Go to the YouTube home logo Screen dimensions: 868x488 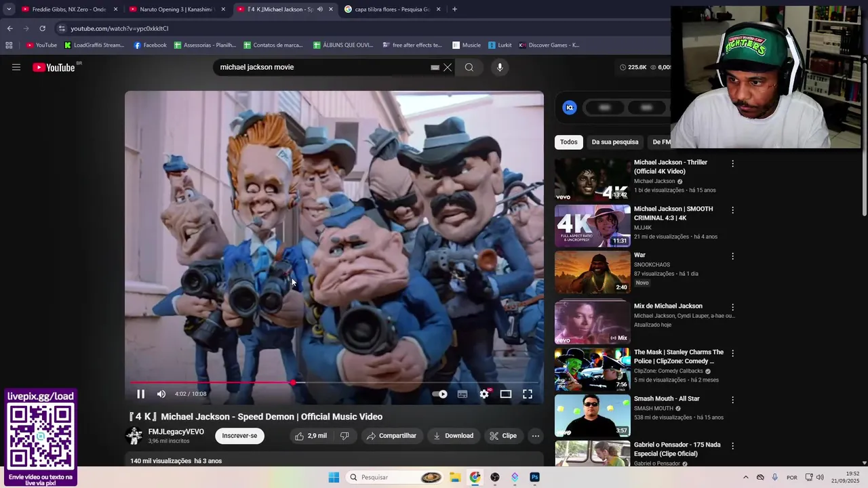(54, 67)
